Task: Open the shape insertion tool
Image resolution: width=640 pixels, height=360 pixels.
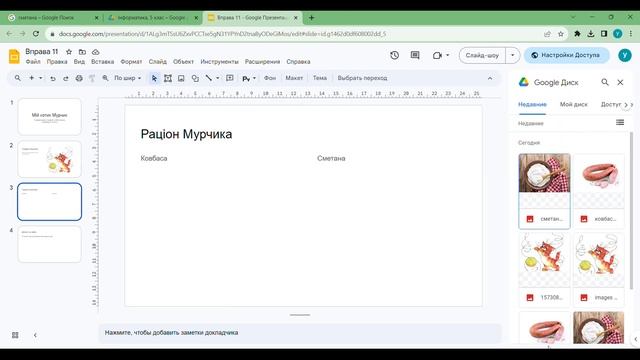Action: coord(195,78)
